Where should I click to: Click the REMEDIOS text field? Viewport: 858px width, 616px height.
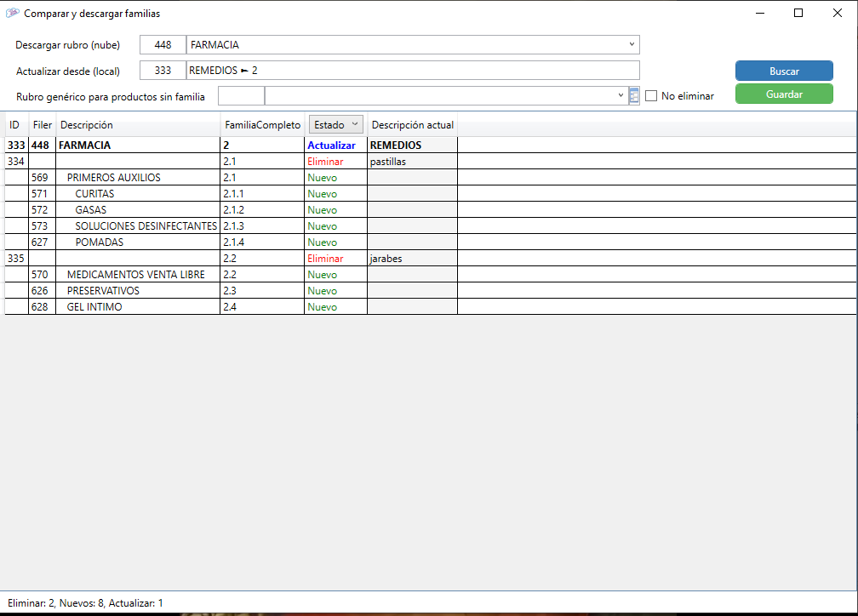coord(412,71)
